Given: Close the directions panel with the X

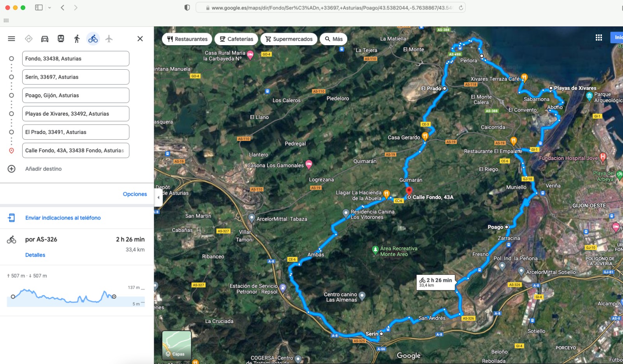Looking at the screenshot, I should click(x=140, y=39).
